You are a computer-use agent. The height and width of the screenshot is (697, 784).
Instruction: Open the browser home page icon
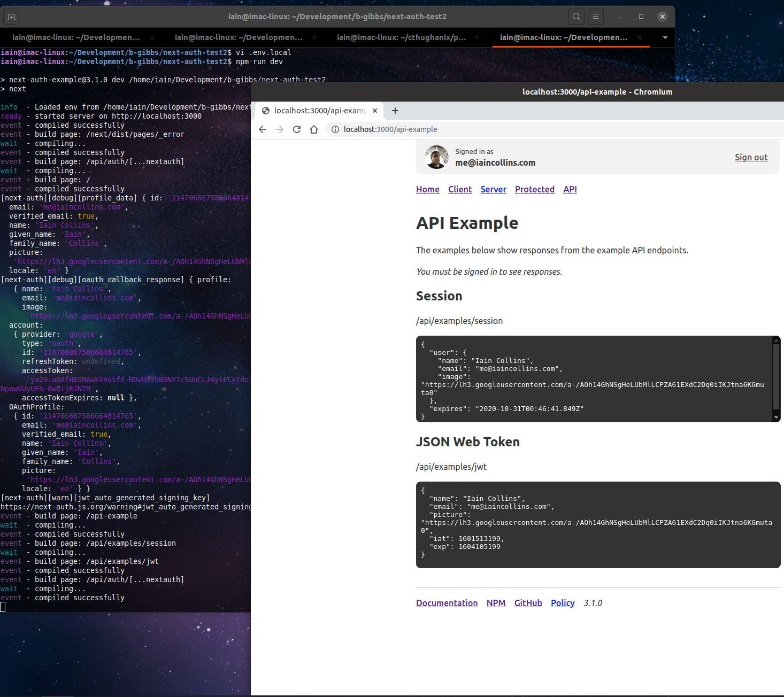tap(314, 129)
